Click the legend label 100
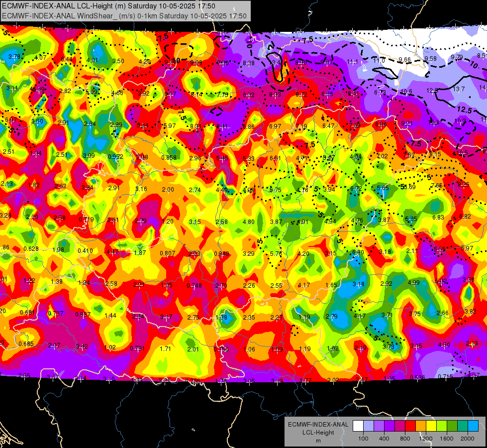Viewport: 487px width, 448px height. tap(363, 439)
